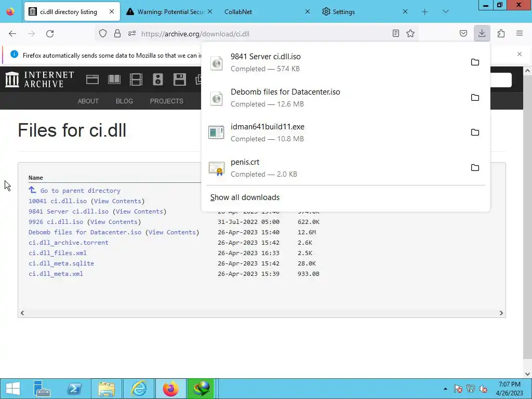Open ci.dll_meta.sqlite link
Viewport: 532px width, 399px height.
61,263
